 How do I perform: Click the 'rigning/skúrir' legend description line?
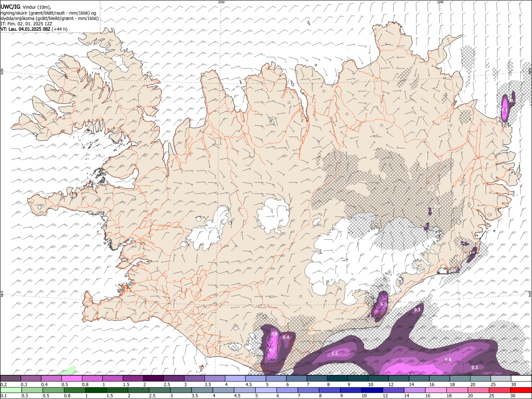pos(49,12)
